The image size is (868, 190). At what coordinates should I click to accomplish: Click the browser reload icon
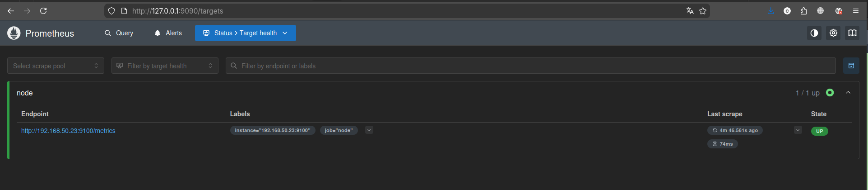43,11
